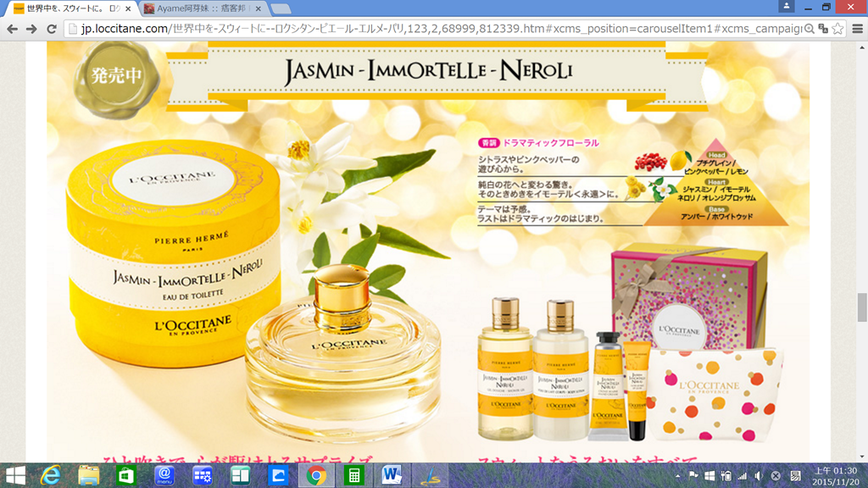
Task: Click the round perfume bottle image
Action: tap(342, 354)
